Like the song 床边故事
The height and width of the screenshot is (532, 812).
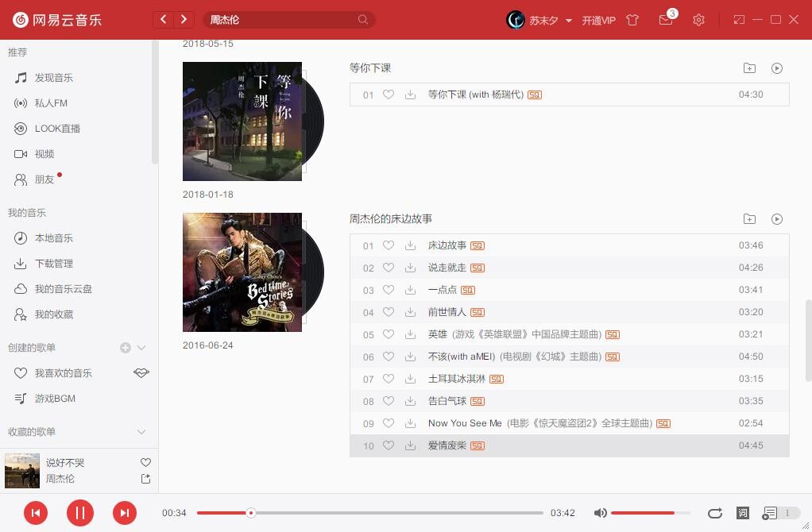[x=389, y=245]
